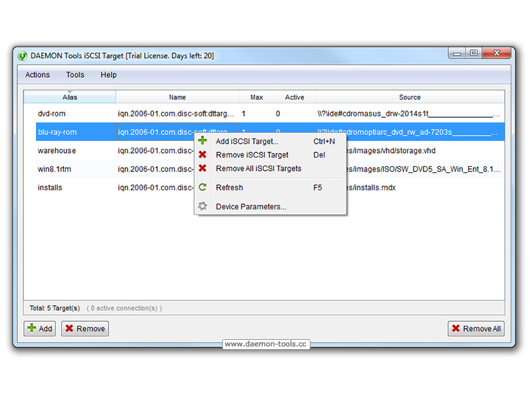532x399 pixels.
Task: Open the Help menu
Action: point(108,75)
